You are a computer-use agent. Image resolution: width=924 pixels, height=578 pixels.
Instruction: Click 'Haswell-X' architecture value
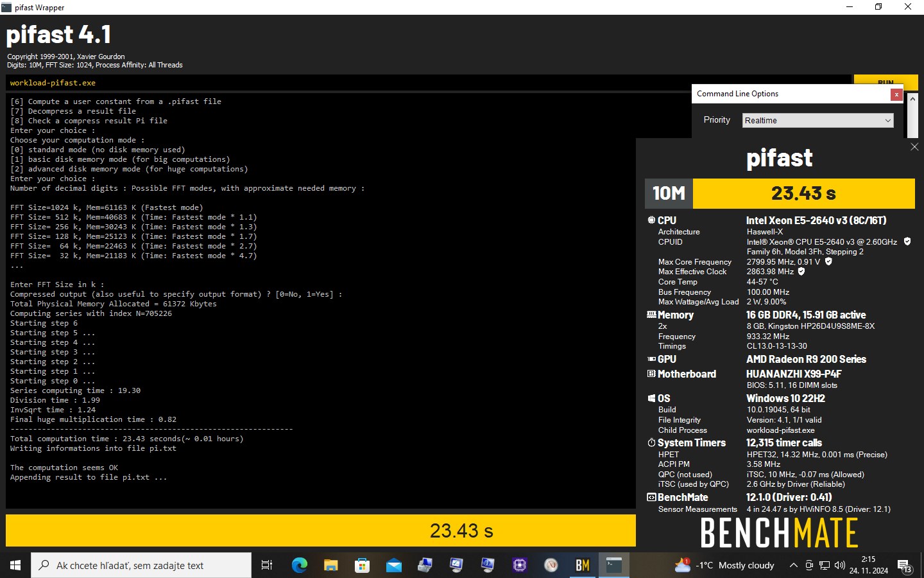pos(765,232)
